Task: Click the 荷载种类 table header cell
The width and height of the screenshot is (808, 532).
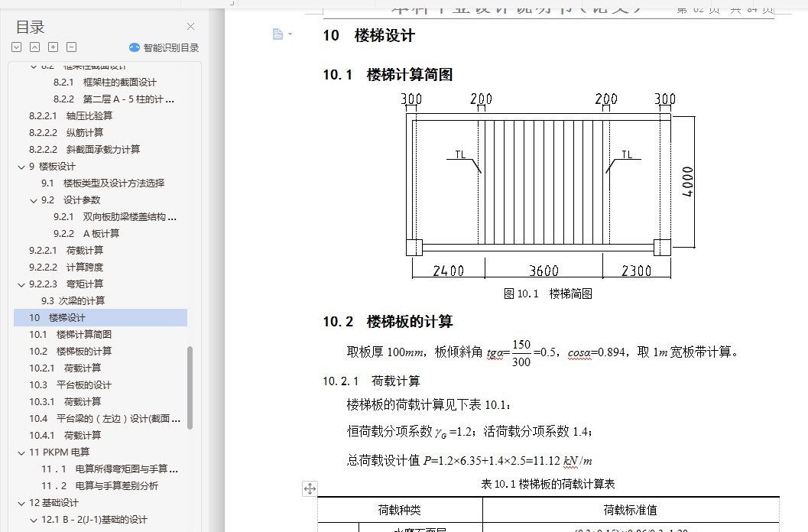Action: coord(400,510)
